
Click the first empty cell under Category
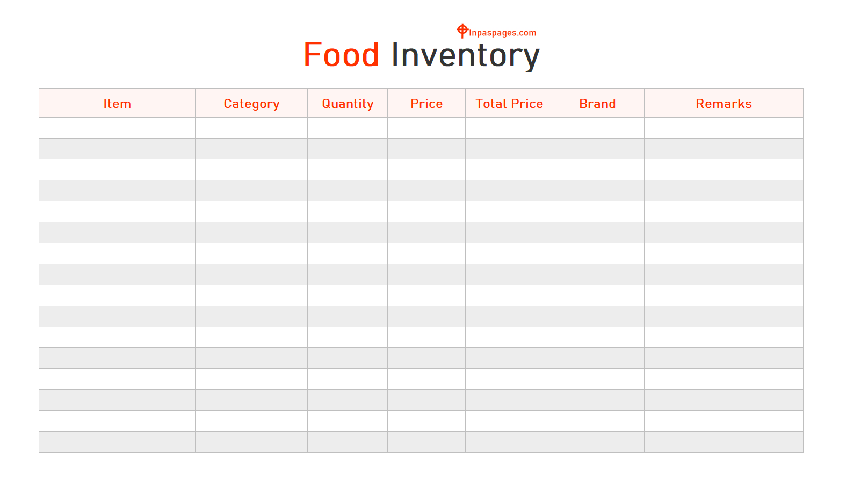pos(251,128)
